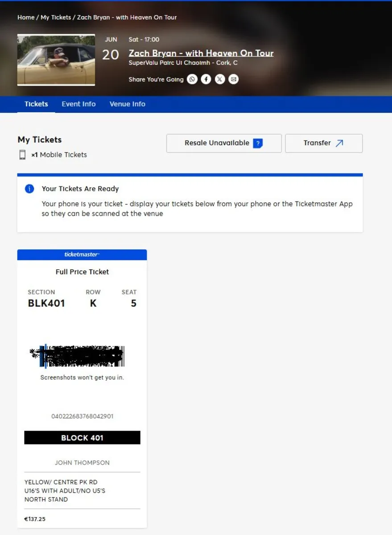Click the venue text SuperValu Pairc Ui Chaoimh
This screenshot has height=535, width=392.
(x=170, y=63)
